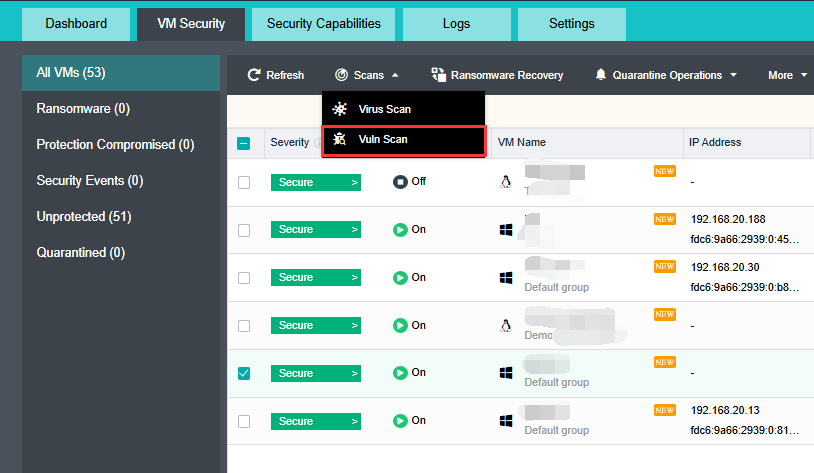
Task: Click the Secure button in first row
Action: [x=315, y=182]
